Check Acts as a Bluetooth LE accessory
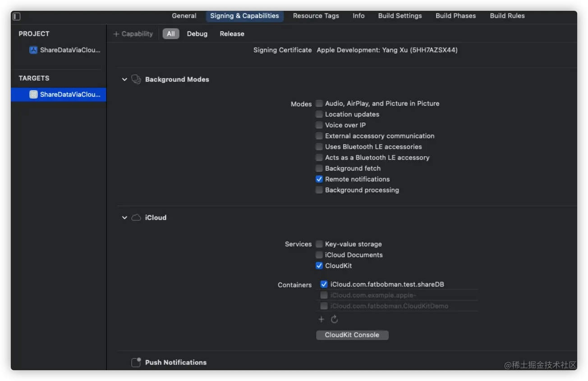 319,158
